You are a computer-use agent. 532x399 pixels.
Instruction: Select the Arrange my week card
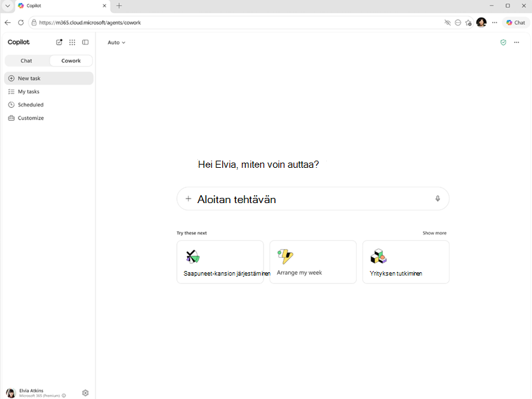point(313,262)
